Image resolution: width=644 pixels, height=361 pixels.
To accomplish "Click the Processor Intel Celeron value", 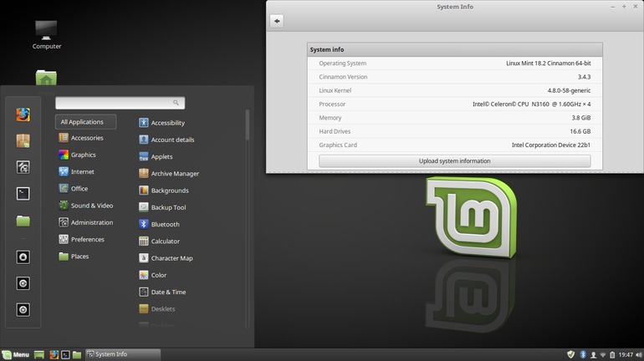I will click(531, 104).
